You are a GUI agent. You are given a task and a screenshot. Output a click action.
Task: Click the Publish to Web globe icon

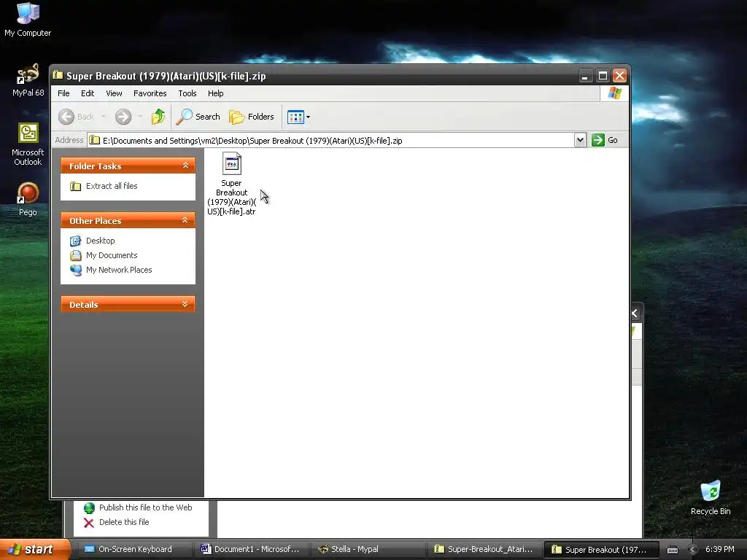coord(89,508)
